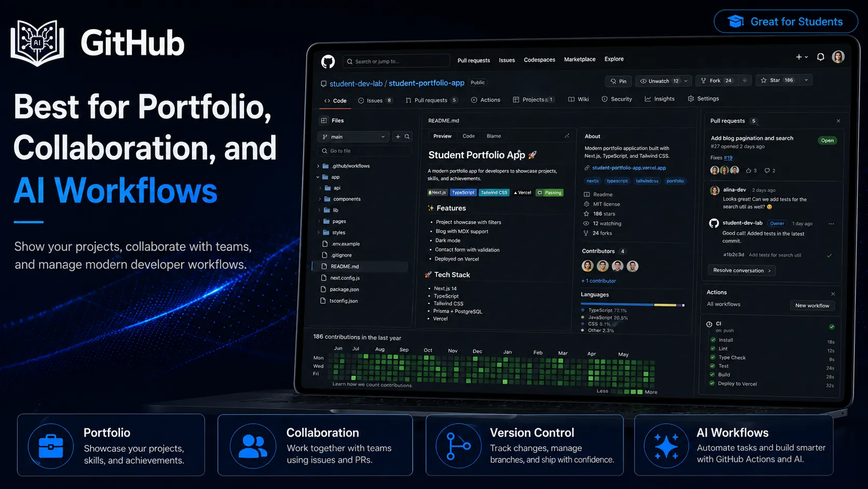Click the Pin repository button
Viewport: 868px width, 489px height.
coord(618,81)
